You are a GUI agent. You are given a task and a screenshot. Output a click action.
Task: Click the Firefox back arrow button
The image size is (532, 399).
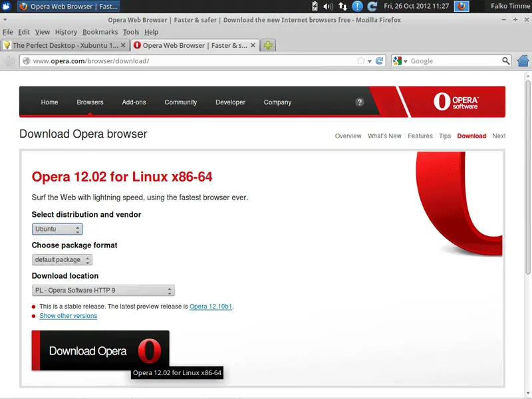[x=9, y=61]
